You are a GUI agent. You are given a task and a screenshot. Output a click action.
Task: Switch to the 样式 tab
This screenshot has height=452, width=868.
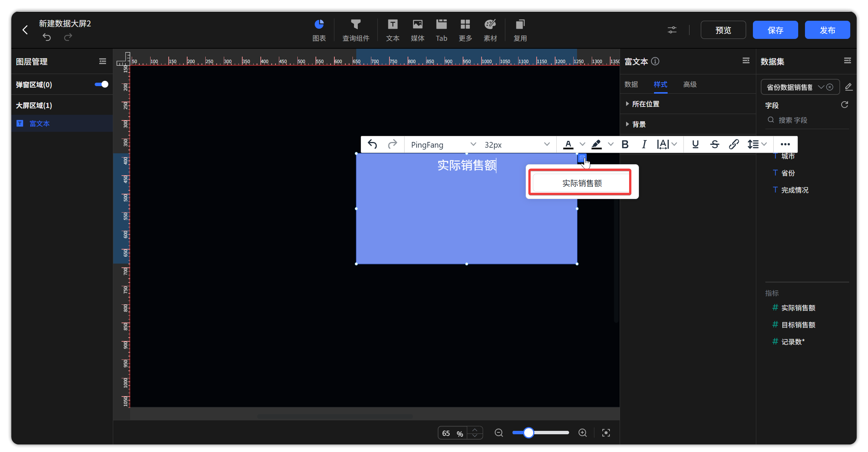coord(660,84)
